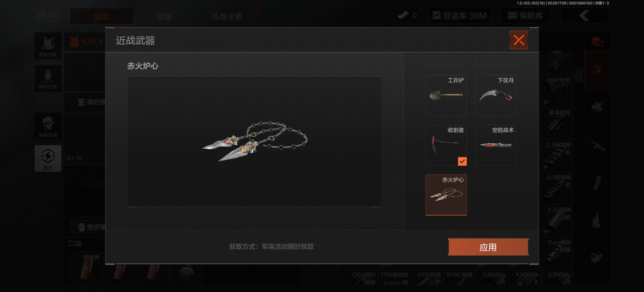Click the large weapon preview image

(254, 141)
